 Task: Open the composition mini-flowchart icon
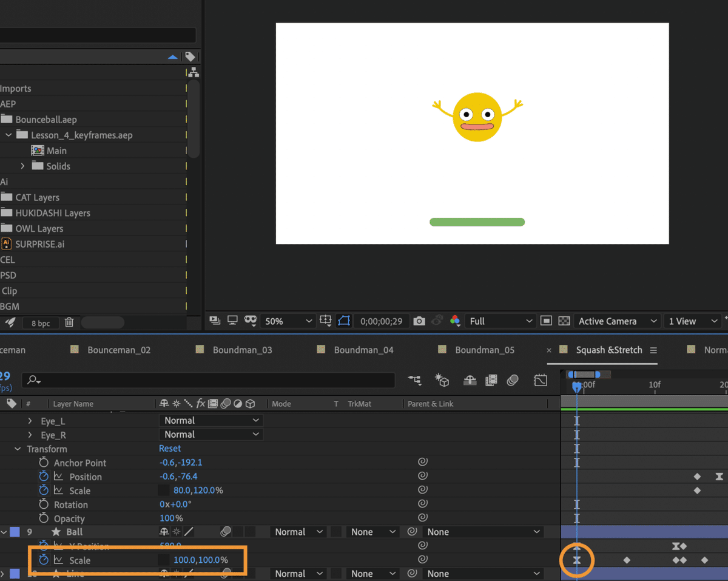coord(415,381)
